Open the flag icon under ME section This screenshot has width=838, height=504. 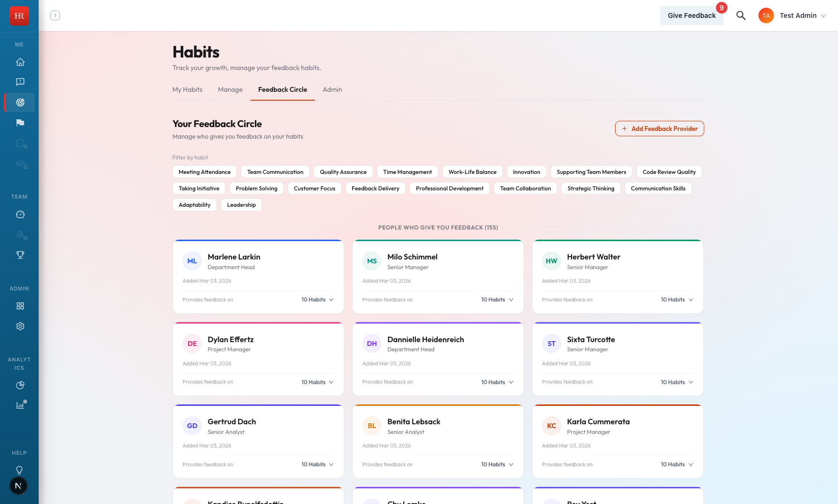click(x=20, y=123)
